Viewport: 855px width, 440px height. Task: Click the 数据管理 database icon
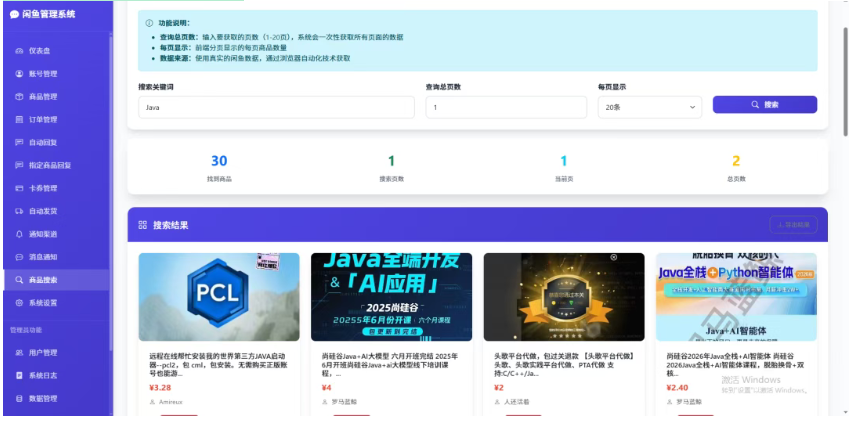19,399
